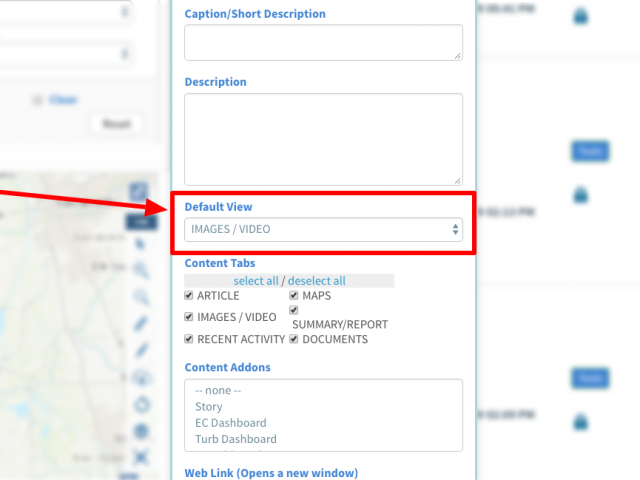Image resolution: width=640 pixels, height=480 pixels.
Task: Click the topmost blurred lock icon
Action: coord(580,16)
